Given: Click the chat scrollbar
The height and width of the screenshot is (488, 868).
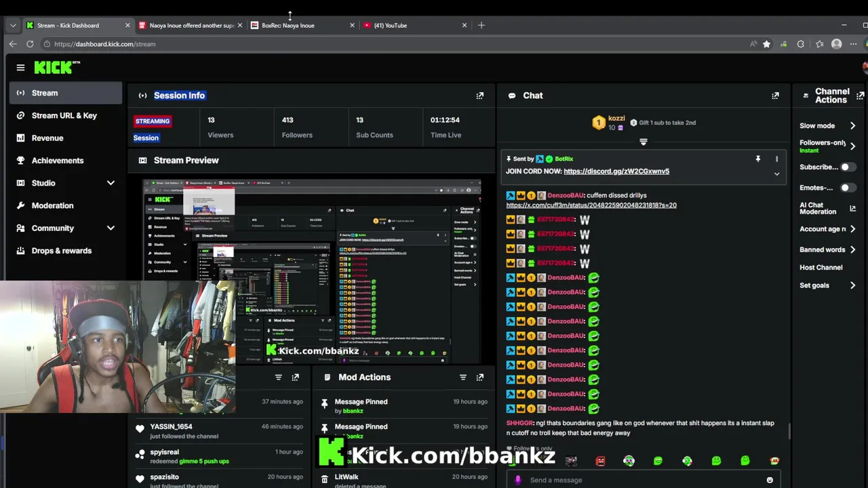Looking at the screenshot, I should (789, 431).
